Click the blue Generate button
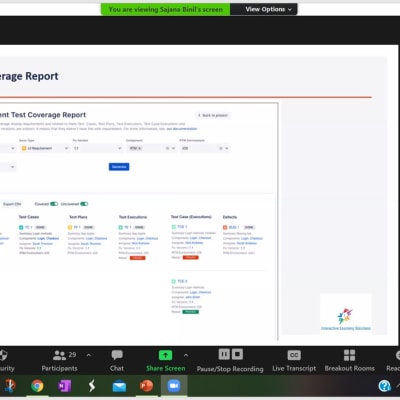 (x=119, y=167)
